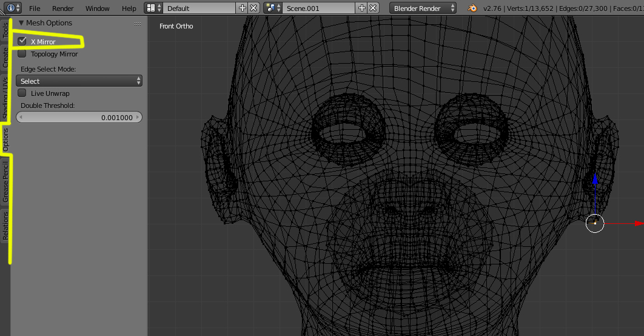Open the Render menu
Image resolution: width=644 pixels, height=336 pixels.
coord(62,8)
